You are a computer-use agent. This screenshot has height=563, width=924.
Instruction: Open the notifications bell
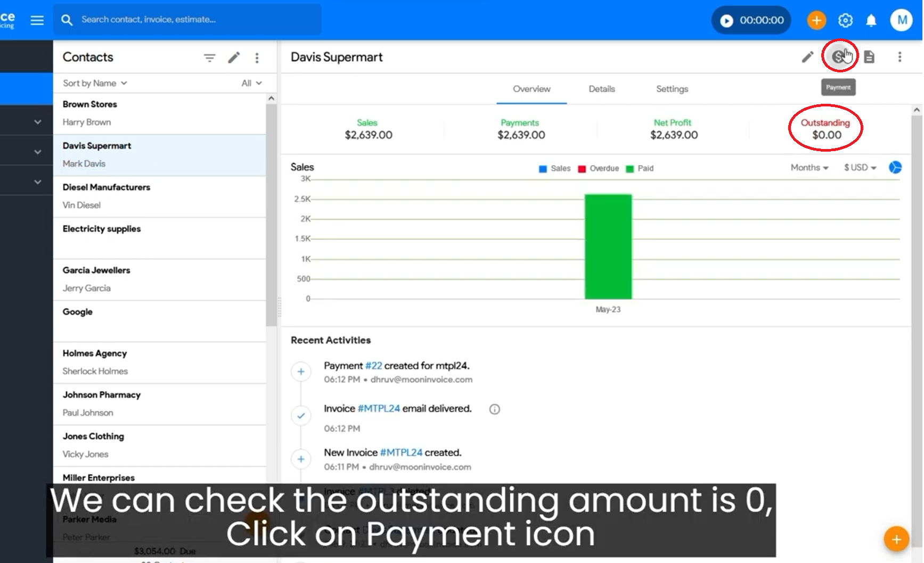coord(871,21)
